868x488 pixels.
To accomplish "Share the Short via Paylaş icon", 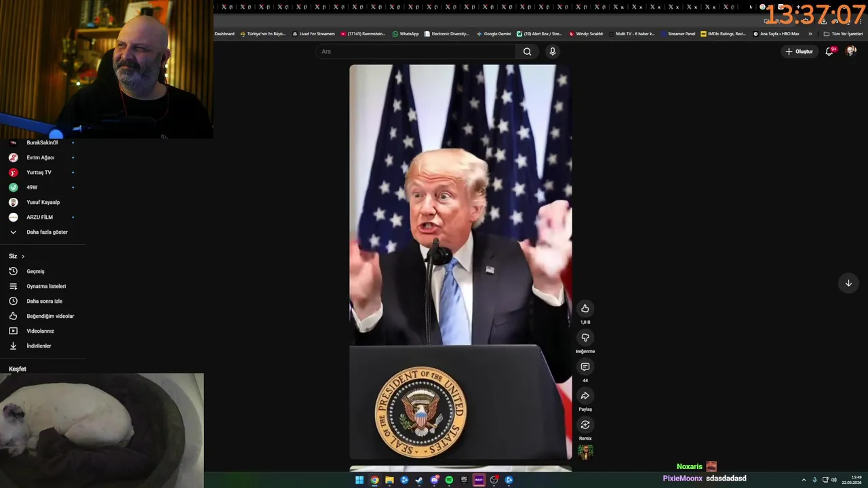I will tap(585, 396).
